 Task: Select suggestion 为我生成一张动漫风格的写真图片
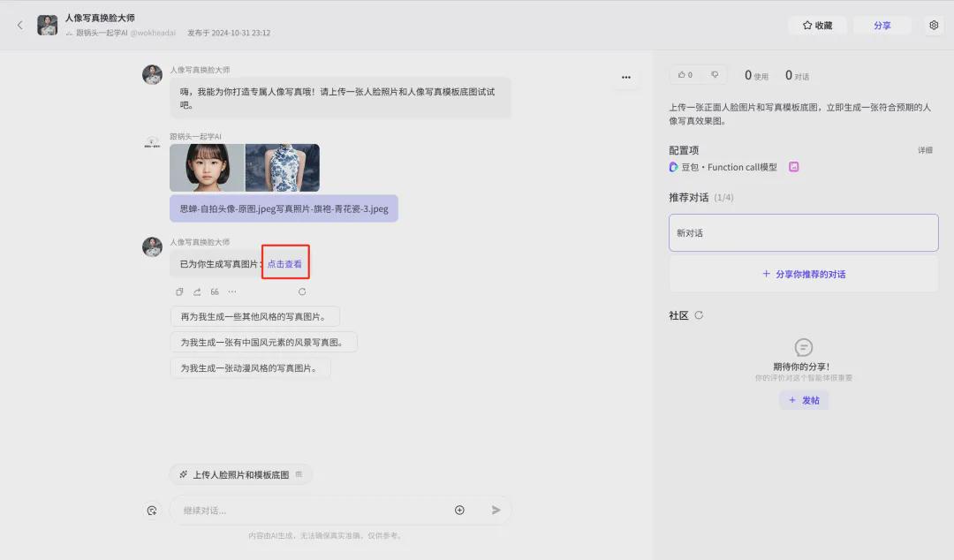(251, 368)
